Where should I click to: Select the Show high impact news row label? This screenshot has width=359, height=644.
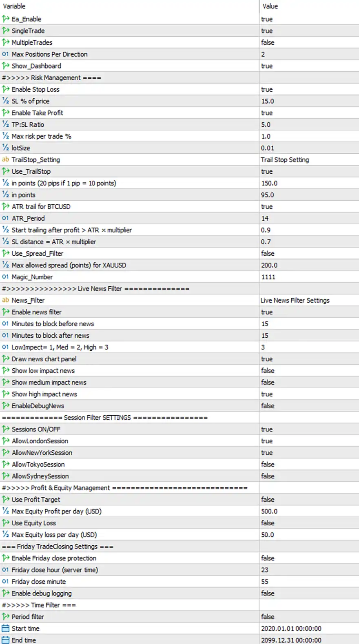44,394
